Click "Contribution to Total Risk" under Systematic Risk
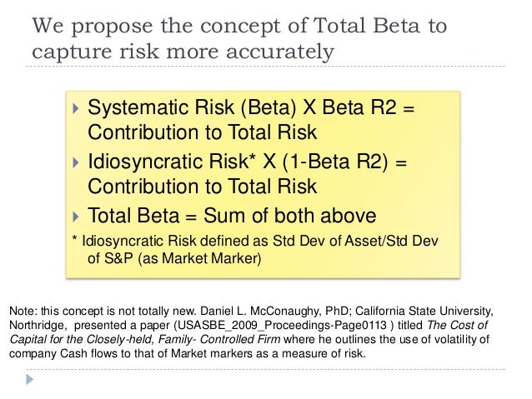This screenshot has height=399, width=532. click(203, 132)
